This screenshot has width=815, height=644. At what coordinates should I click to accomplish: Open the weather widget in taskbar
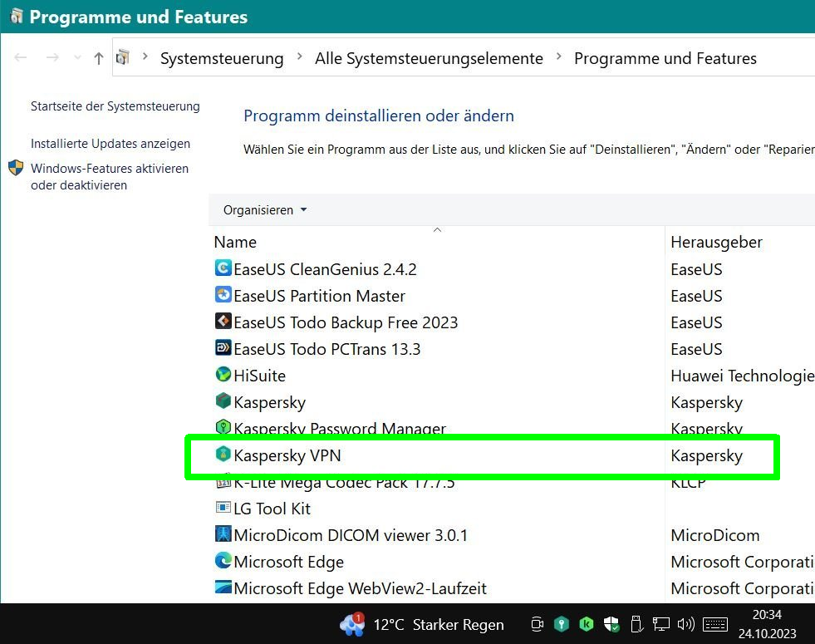[421, 624]
